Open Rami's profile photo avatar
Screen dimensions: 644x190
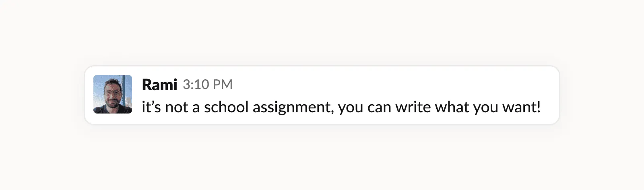coord(113,94)
